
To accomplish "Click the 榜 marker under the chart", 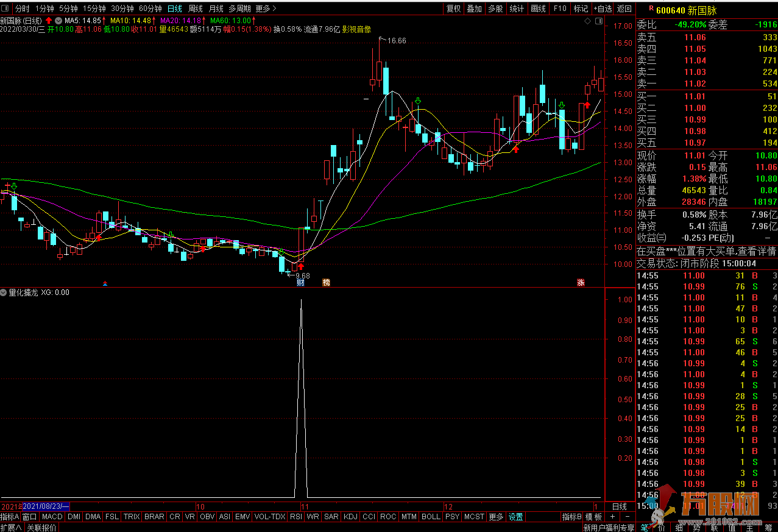I will click(327, 283).
